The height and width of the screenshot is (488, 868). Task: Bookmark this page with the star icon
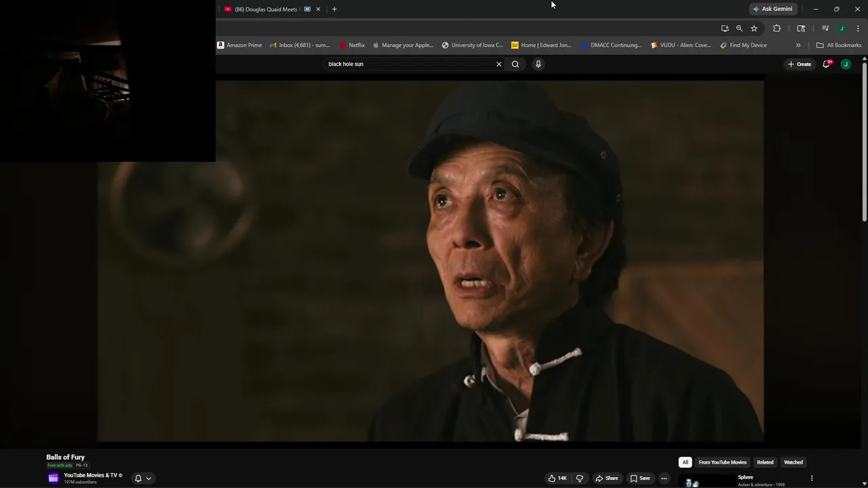pos(754,28)
